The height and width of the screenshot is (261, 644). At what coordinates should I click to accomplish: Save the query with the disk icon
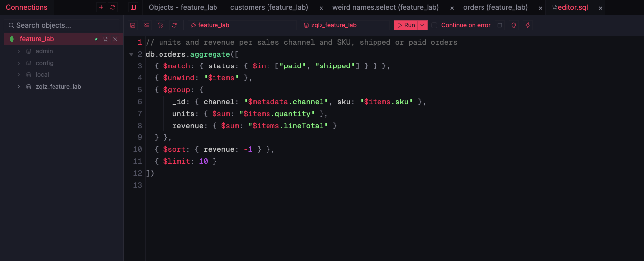132,25
